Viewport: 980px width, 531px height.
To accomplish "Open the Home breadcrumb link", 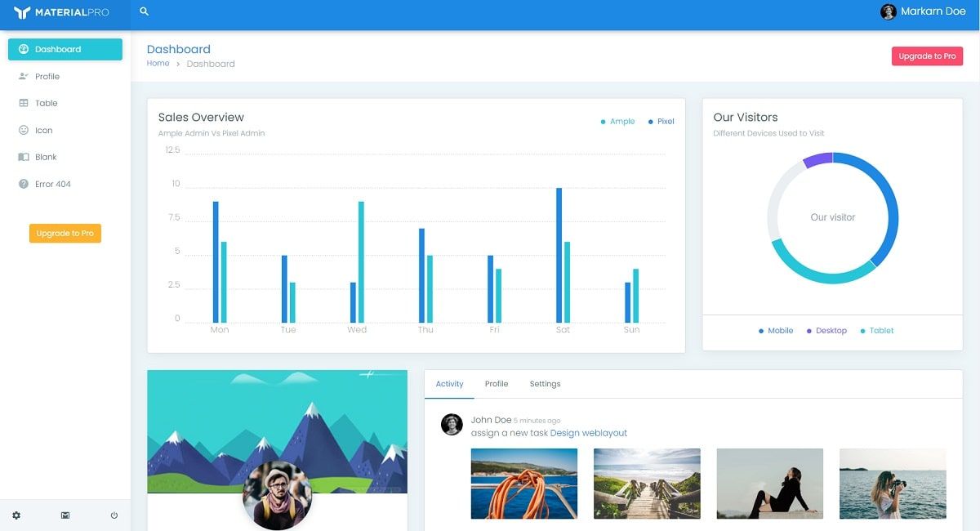I will pos(158,64).
